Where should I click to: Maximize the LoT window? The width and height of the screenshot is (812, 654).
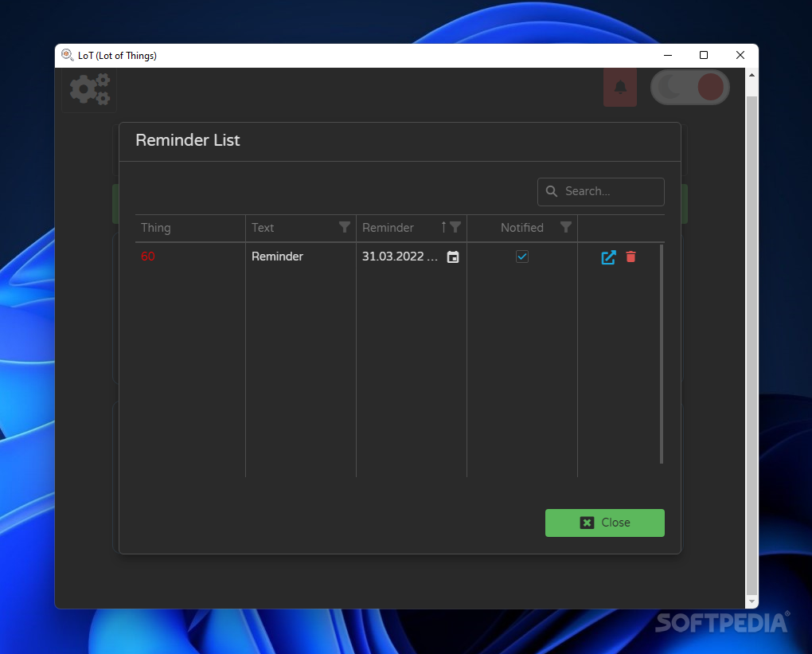pos(703,55)
